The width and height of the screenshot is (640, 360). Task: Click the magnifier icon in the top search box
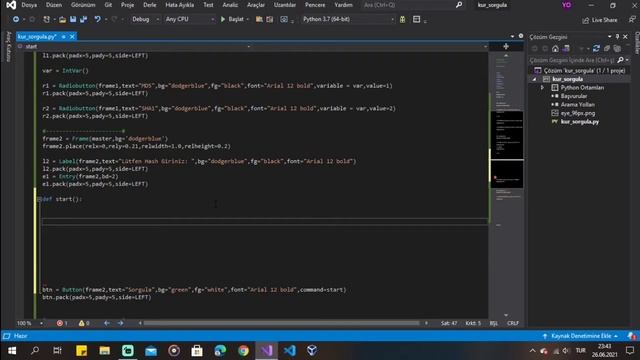coord(459,5)
